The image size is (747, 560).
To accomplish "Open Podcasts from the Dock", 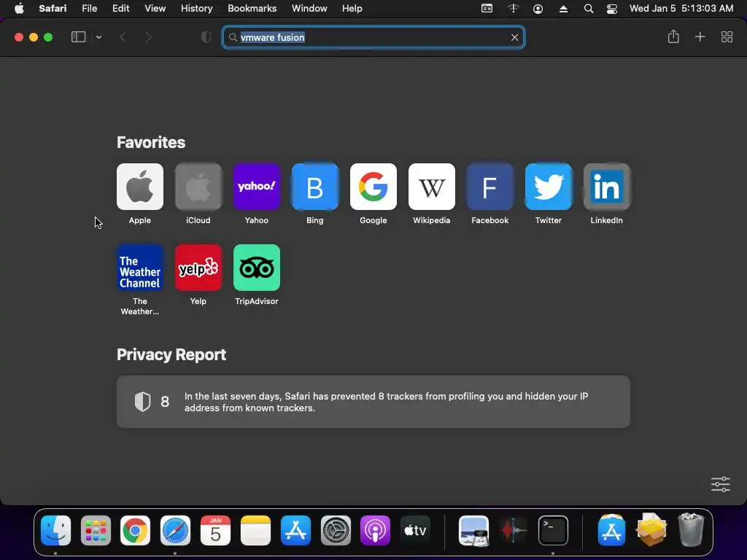I will pyautogui.click(x=376, y=530).
